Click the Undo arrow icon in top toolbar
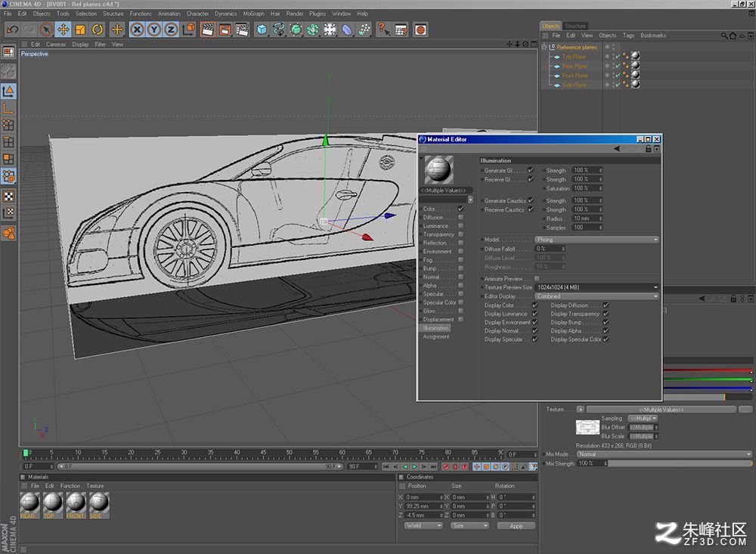Screen dimensions: 756x554 [12, 30]
